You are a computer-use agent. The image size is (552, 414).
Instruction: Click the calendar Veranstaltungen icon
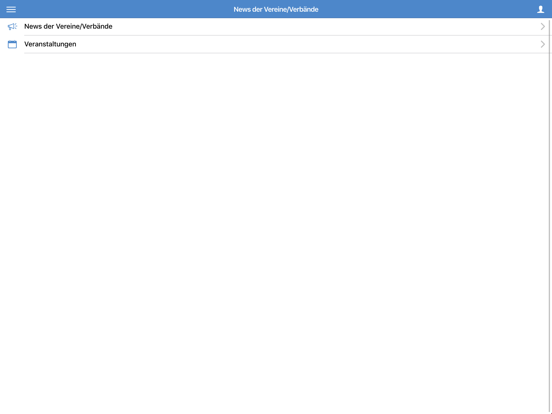(x=12, y=44)
